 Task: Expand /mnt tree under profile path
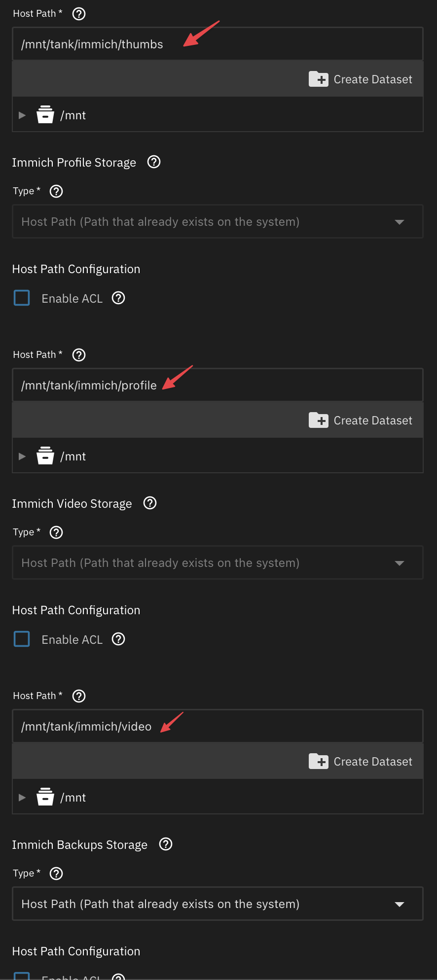(x=22, y=456)
